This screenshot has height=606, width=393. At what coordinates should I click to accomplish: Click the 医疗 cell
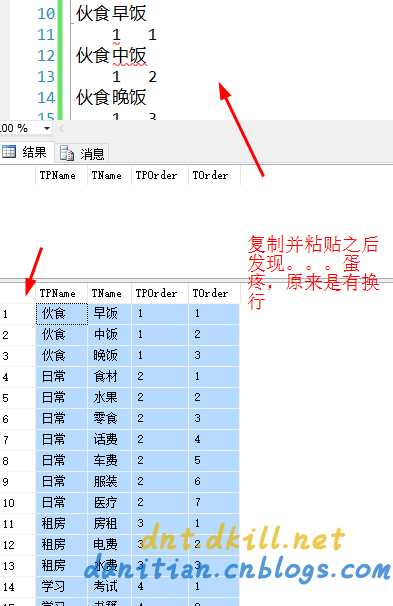110,502
